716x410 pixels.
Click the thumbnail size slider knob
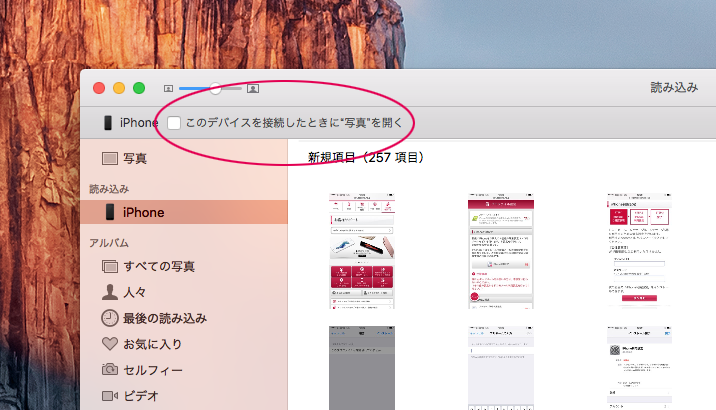click(216, 89)
